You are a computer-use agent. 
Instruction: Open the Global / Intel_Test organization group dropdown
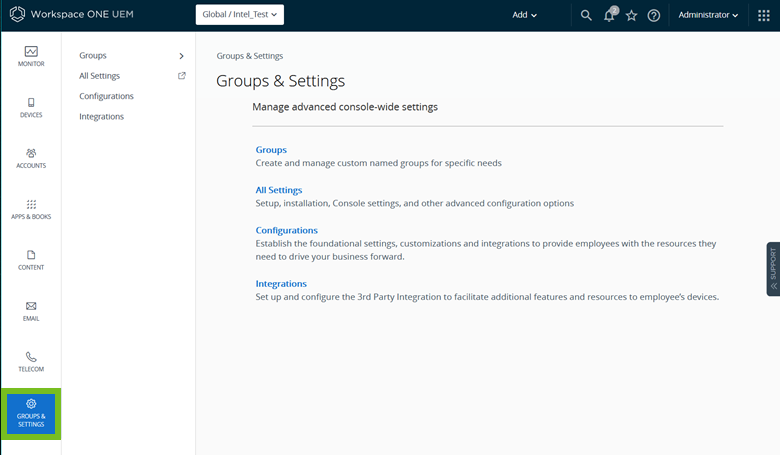240,14
